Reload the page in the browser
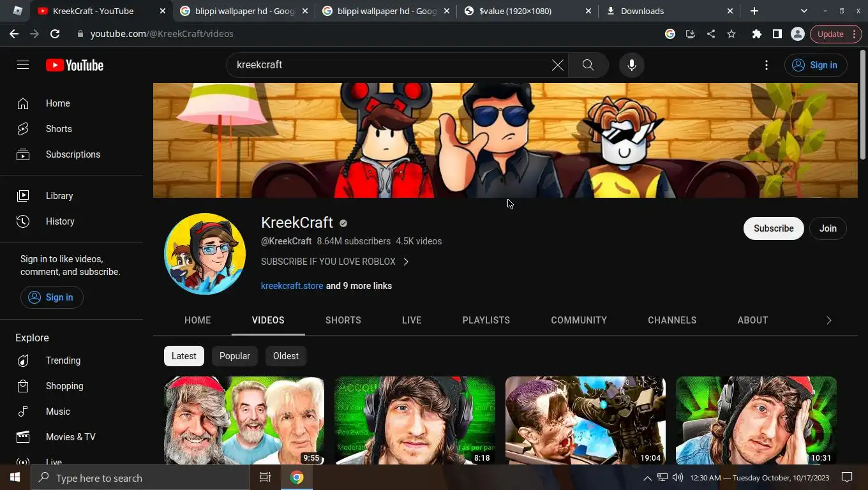 coord(55,34)
